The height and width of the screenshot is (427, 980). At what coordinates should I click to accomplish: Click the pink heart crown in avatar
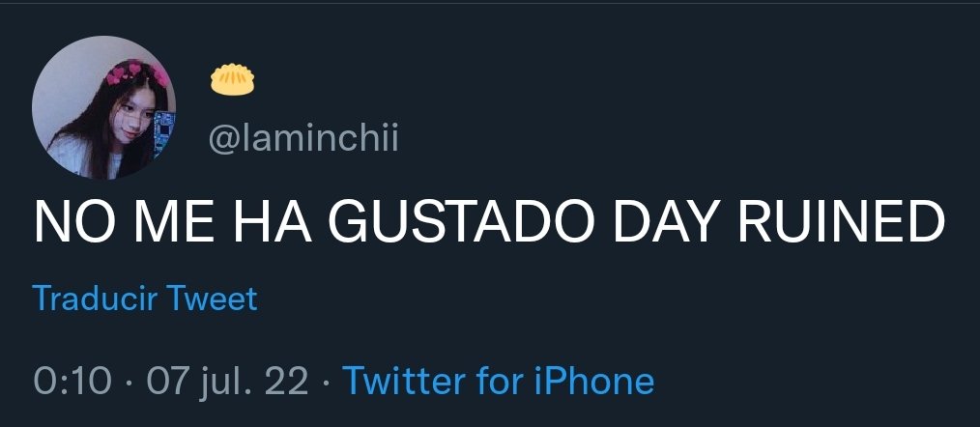click(136, 71)
